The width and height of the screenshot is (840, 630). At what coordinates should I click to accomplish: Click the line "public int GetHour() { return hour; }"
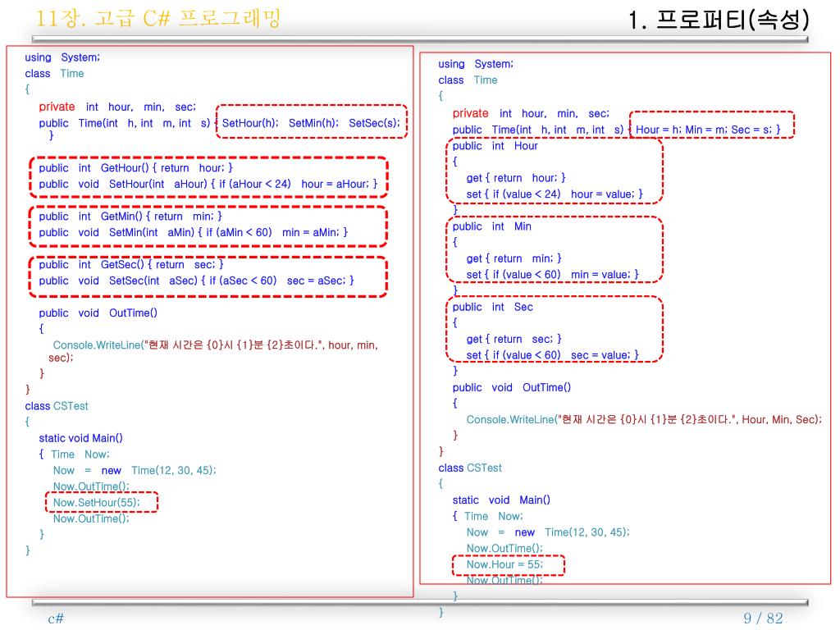click(x=135, y=167)
